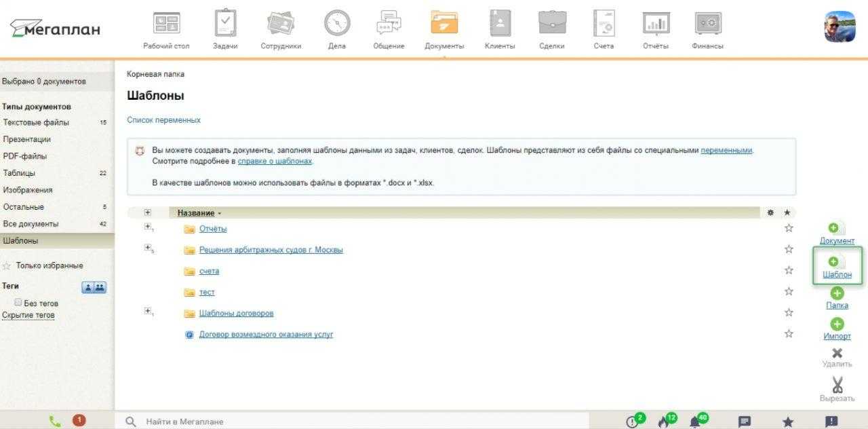868x429 pixels.
Task: Select the single-person tags toggle
Action: (87, 287)
